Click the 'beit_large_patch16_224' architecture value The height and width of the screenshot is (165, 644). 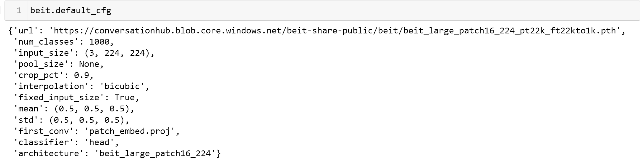pyautogui.click(x=155, y=153)
